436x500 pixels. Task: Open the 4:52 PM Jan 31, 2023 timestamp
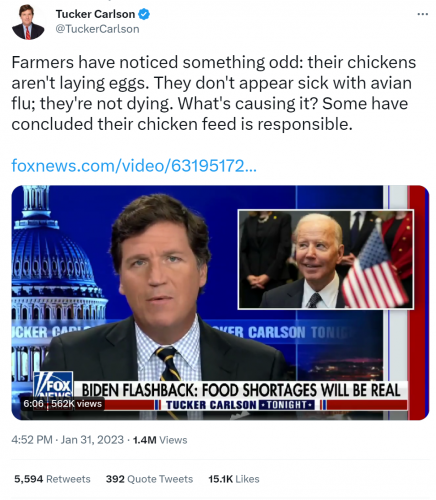click(x=67, y=440)
